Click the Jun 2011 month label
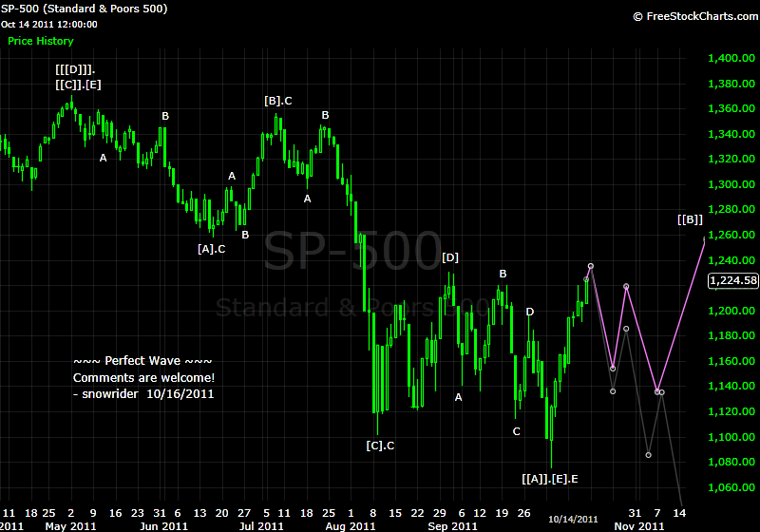Viewport: 760px width, 532px height. tap(163, 526)
